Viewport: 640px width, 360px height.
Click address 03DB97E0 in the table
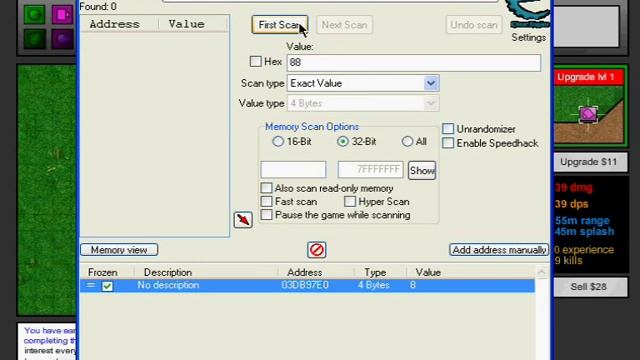click(x=305, y=285)
